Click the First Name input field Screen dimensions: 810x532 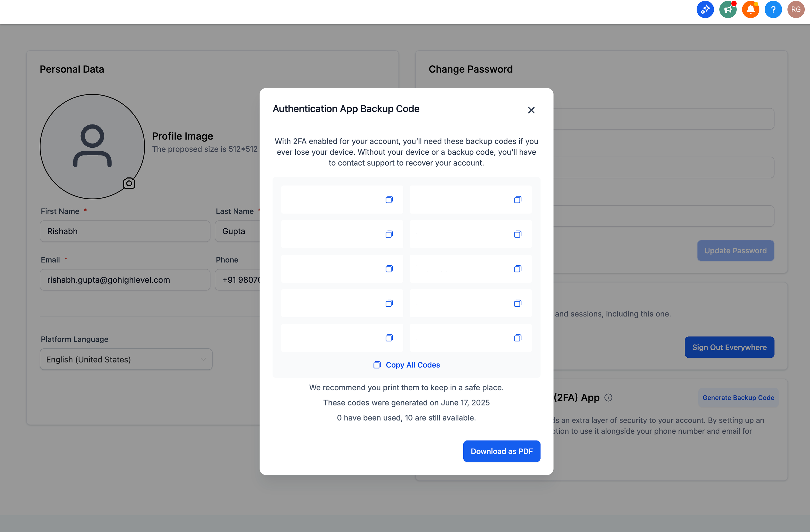[x=125, y=231]
